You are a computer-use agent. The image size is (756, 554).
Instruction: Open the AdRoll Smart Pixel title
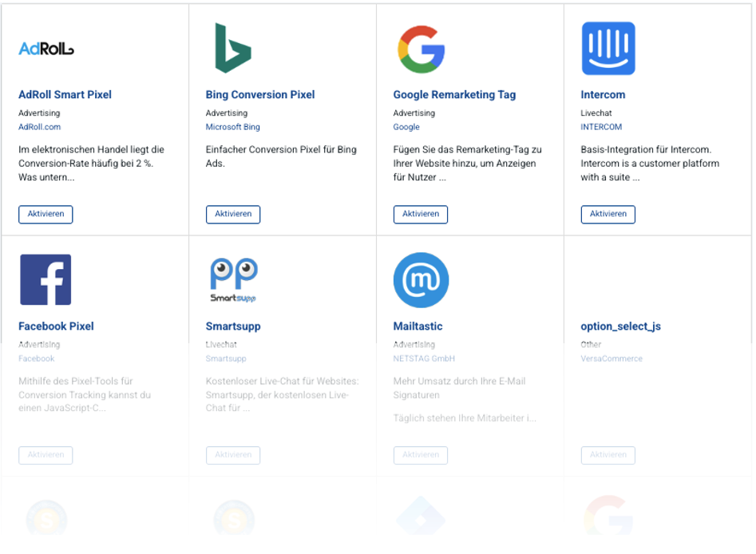65,94
